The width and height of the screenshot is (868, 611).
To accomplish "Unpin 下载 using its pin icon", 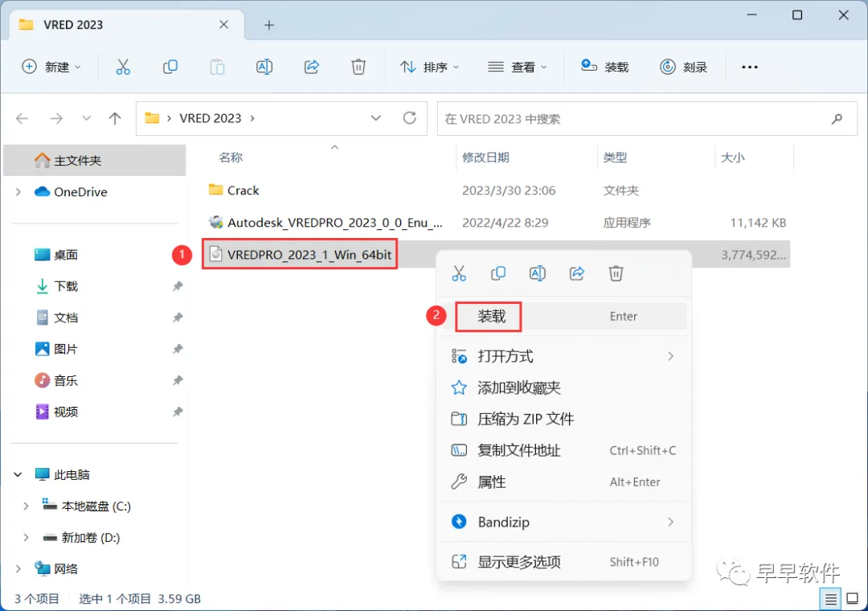I will pyautogui.click(x=178, y=286).
